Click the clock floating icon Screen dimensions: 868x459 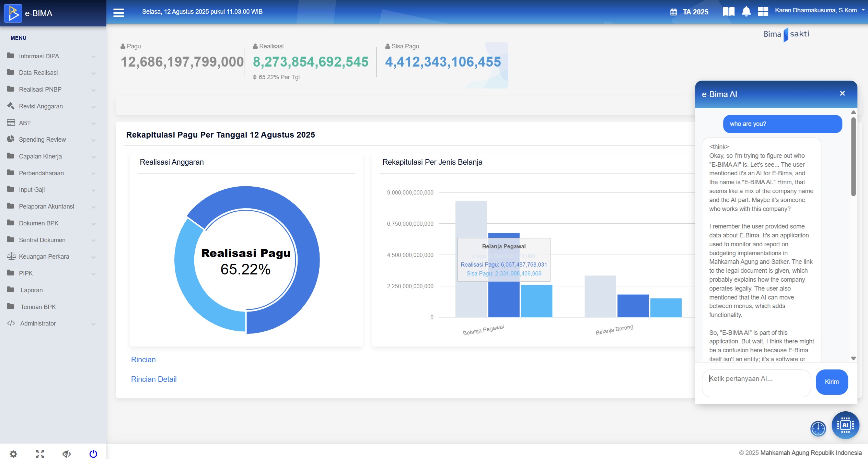click(818, 428)
